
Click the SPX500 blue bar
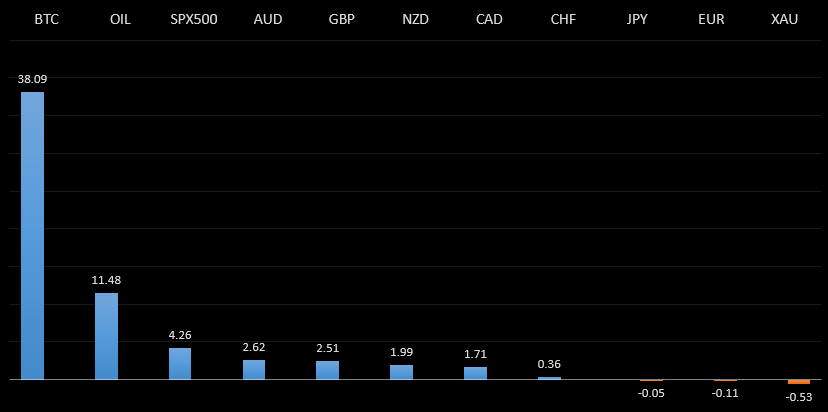tap(180, 363)
